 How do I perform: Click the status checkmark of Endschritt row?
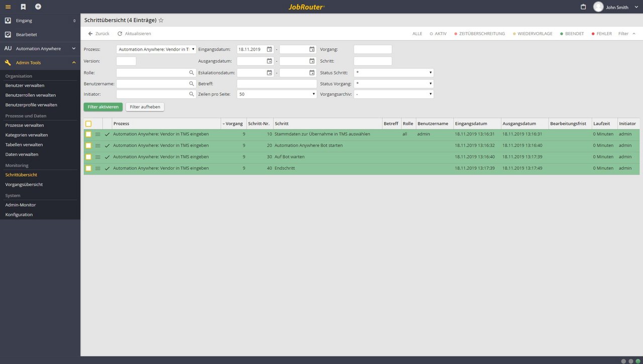pos(107,168)
